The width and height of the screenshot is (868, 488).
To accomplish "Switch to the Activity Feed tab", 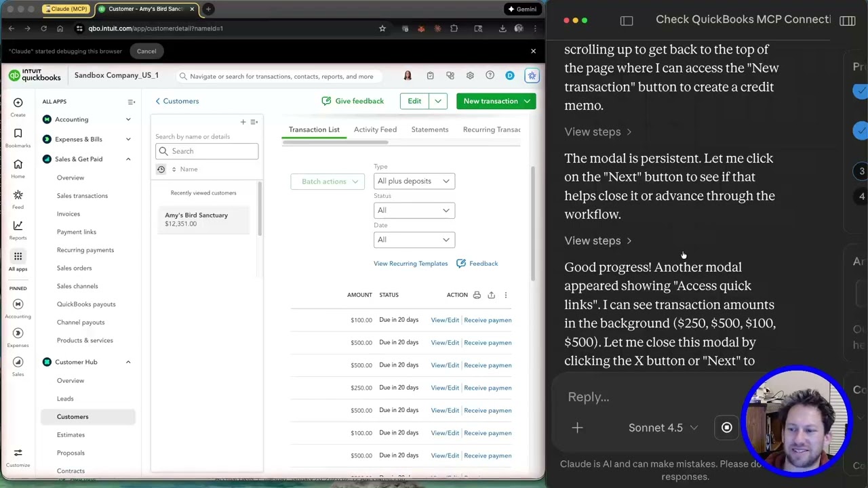I will 375,129.
